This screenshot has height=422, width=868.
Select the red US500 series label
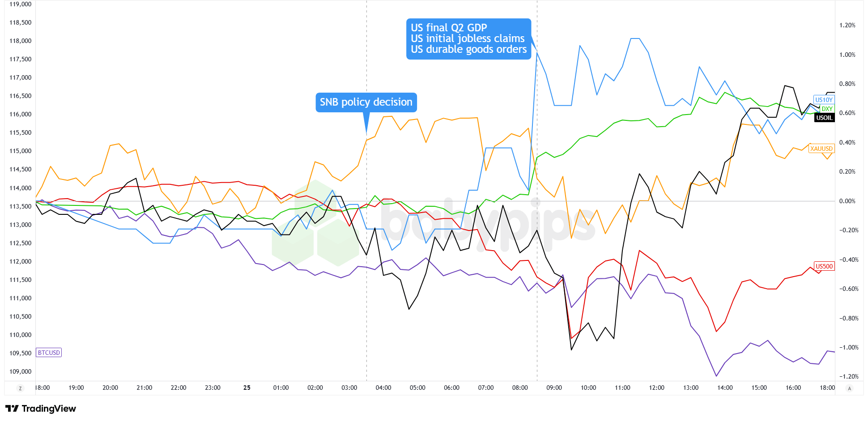coord(824,266)
